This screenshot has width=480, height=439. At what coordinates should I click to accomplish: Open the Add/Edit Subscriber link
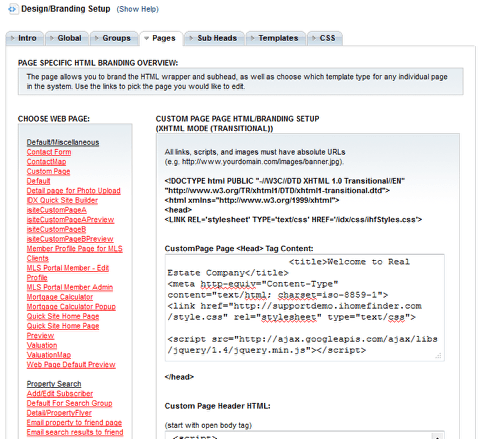[x=60, y=394]
